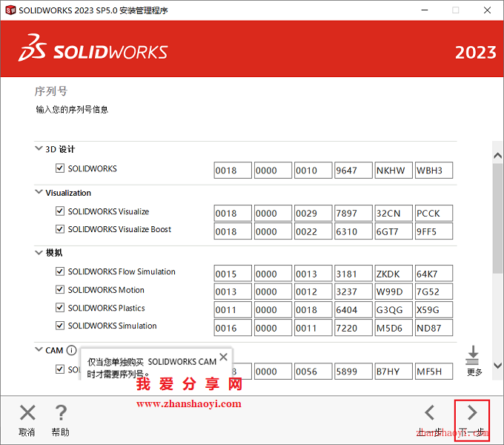Screen dimensions: 504x445
Task: Click SOLIDWORKS serial field 9647
Action: [354, 170]
